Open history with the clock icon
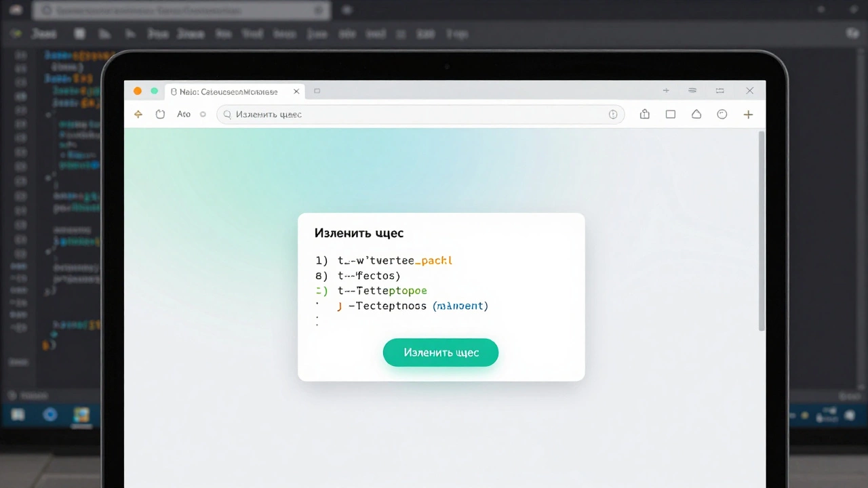 coord(722,114)
